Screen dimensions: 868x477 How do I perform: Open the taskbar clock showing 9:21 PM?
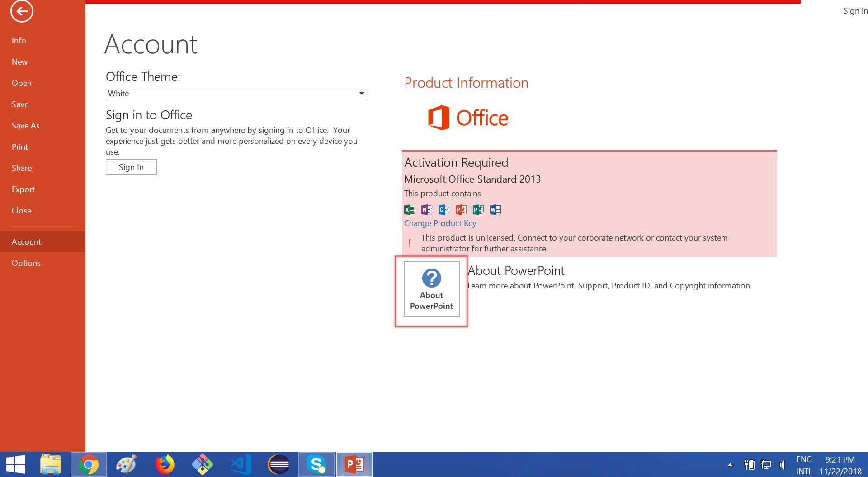coord(840,465)
